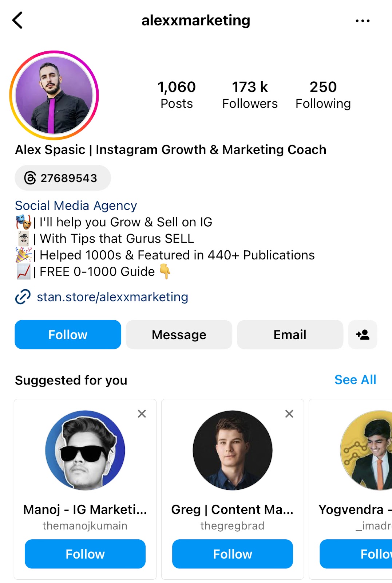Dismiss Greg suggestion card
The width and height of the screenshot is (392, 583).
289,414
